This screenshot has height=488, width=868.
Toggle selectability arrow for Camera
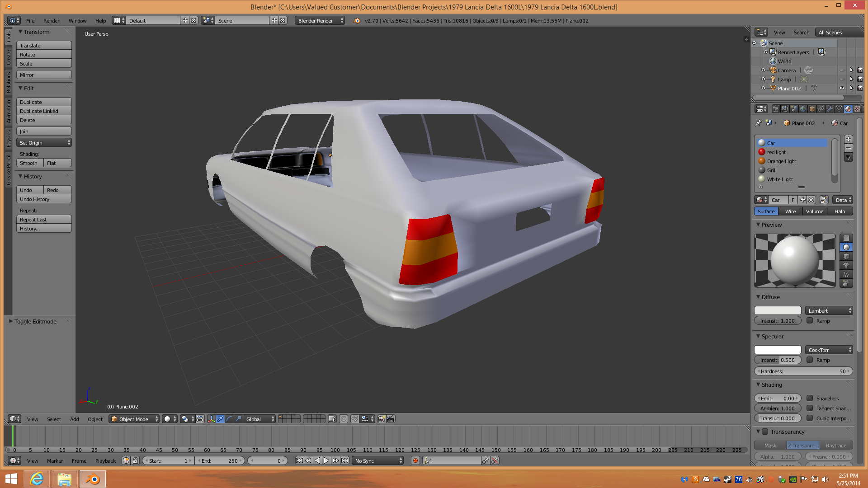(851, 70)
